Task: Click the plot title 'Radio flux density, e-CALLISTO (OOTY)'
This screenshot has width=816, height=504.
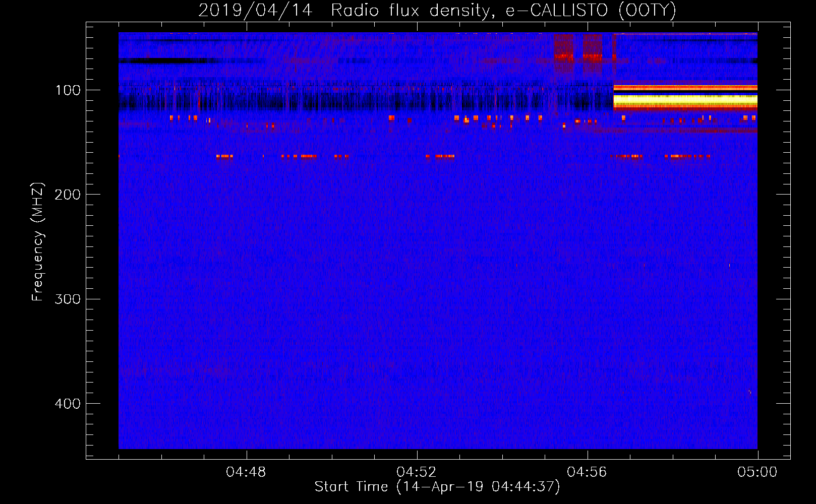Action: (x=503, y=11)
